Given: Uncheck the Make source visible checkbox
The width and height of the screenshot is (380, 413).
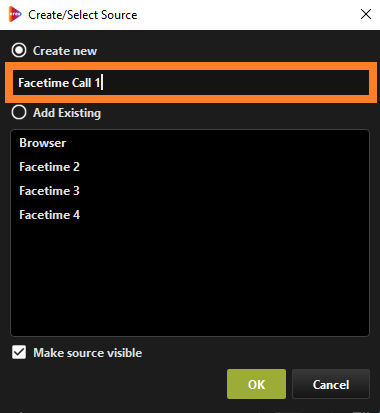Looking at the screenshot, I should pyautogui.click(x=19, y=352).
